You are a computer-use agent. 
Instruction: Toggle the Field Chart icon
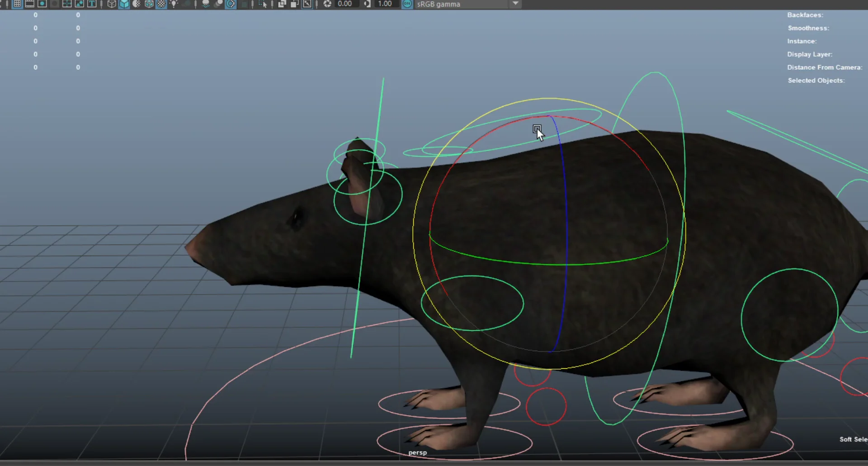point(67,4)
